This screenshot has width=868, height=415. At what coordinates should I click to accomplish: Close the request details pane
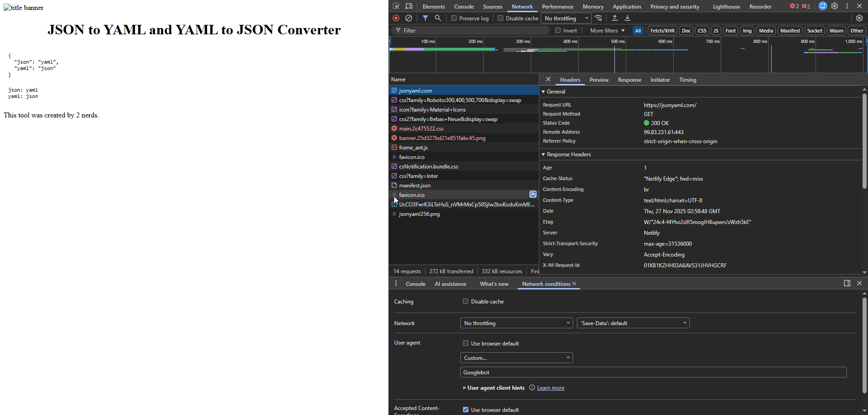[548, 79]
